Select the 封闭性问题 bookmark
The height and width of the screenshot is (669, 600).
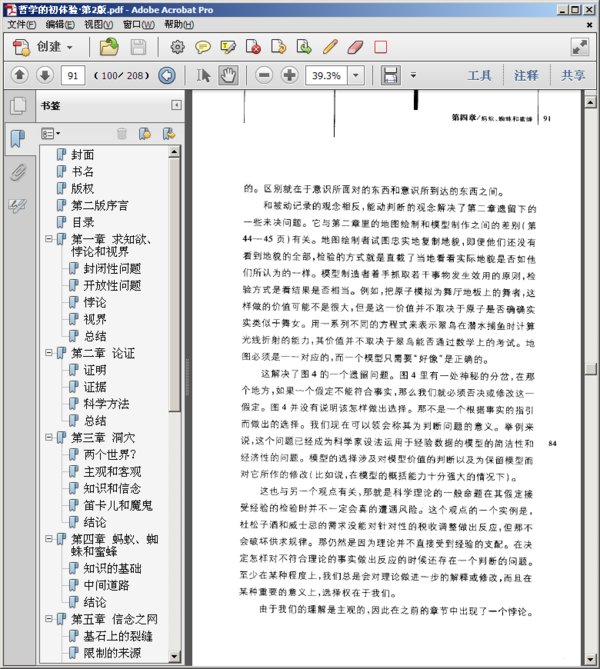coord(112,268)
